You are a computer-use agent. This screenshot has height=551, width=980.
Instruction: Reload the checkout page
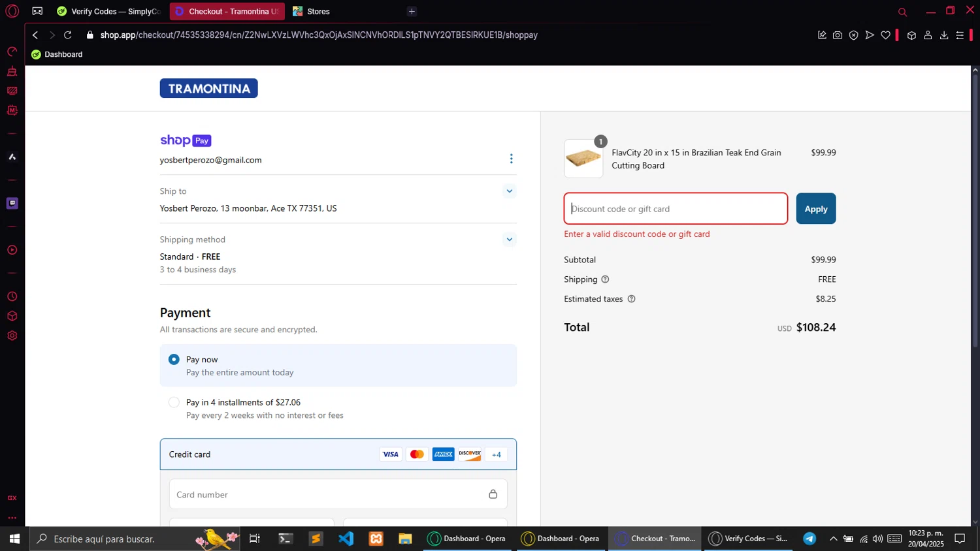point(68,35)
